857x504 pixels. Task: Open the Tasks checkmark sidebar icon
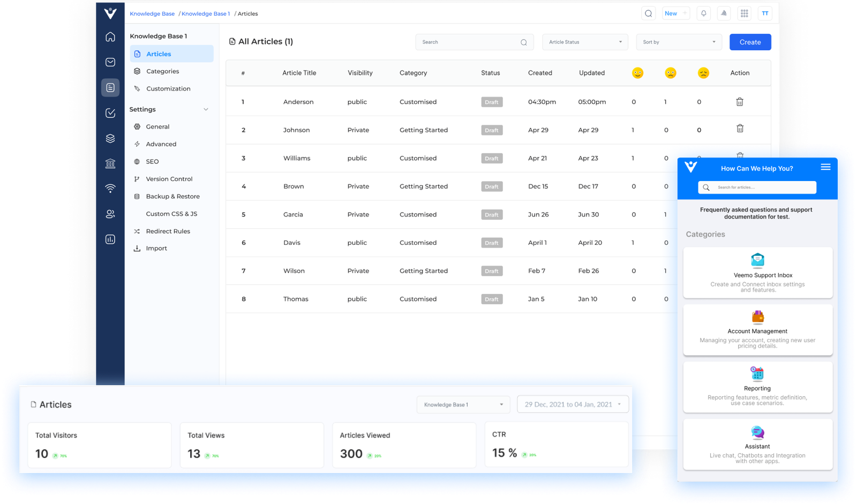pos(110,113)
